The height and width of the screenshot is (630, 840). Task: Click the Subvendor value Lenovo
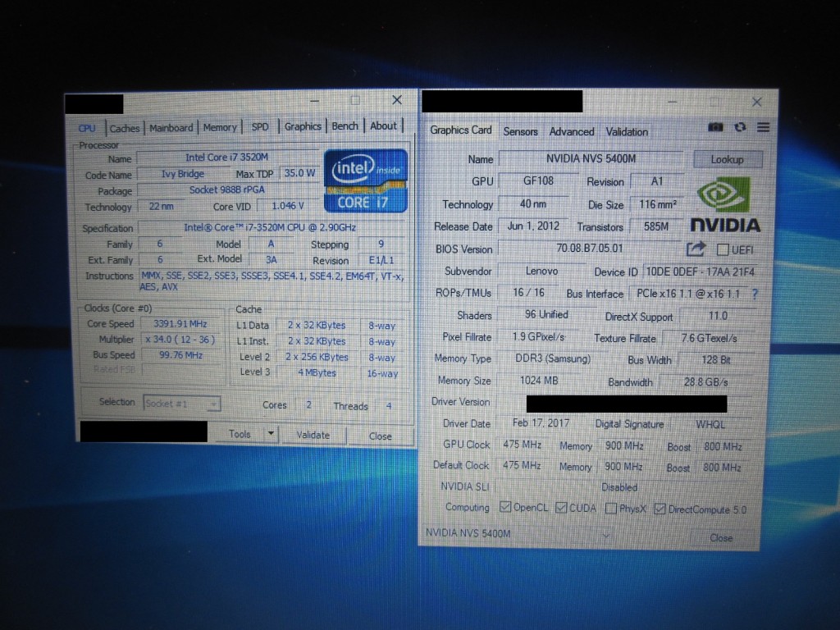coord(541,271)
